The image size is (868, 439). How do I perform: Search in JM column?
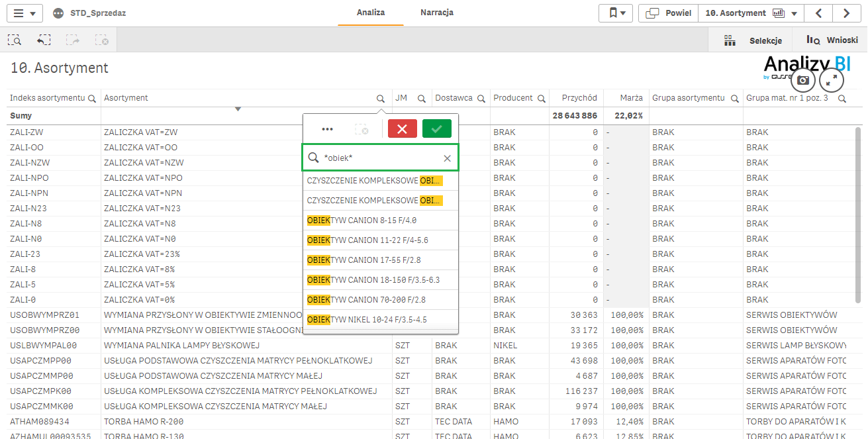point(422,98)
